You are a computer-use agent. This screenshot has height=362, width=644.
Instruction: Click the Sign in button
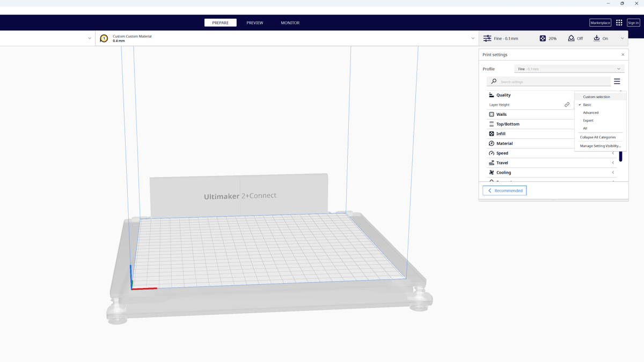pos(633,23)
